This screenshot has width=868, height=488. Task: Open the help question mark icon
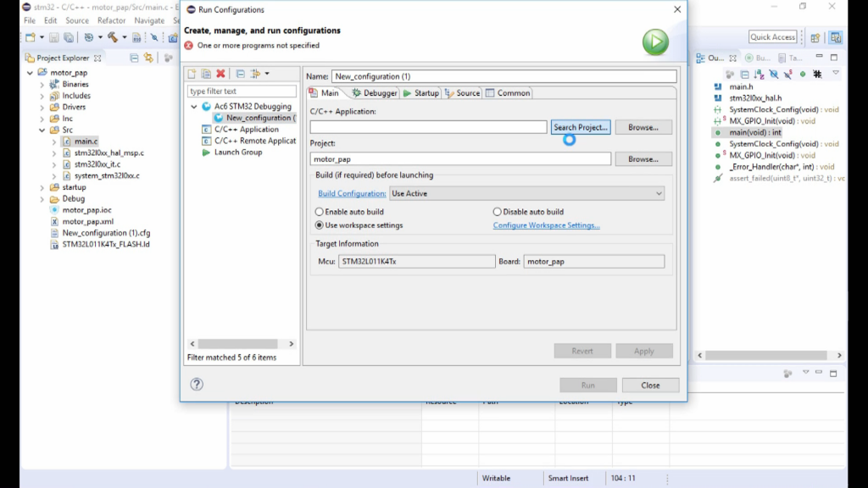[197, 385]
